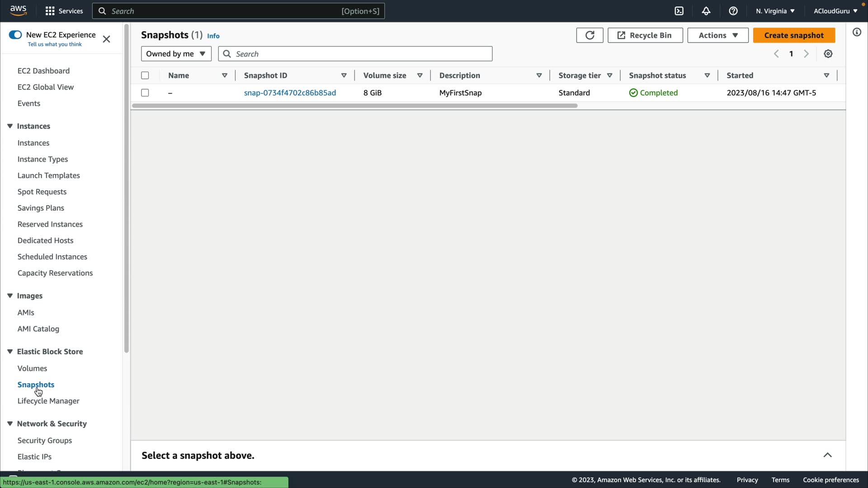
Task: Click the horizontal table scrollbar
Action: (x=354, y=106)
